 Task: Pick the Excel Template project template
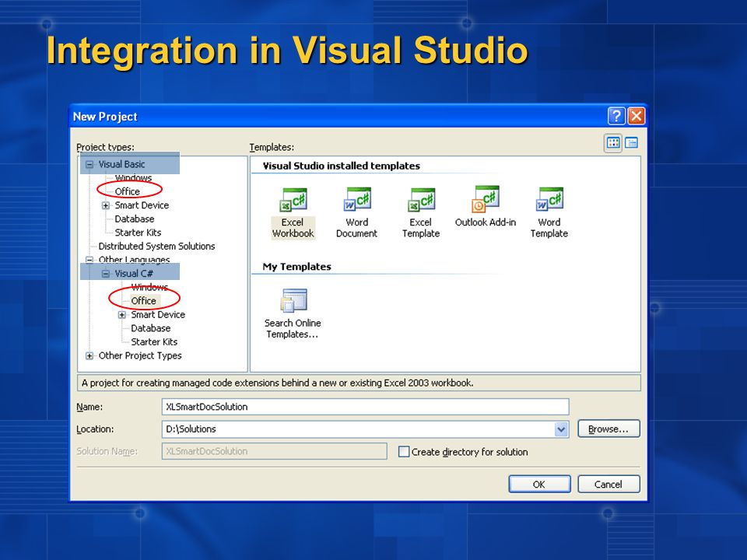pos(421,212)
